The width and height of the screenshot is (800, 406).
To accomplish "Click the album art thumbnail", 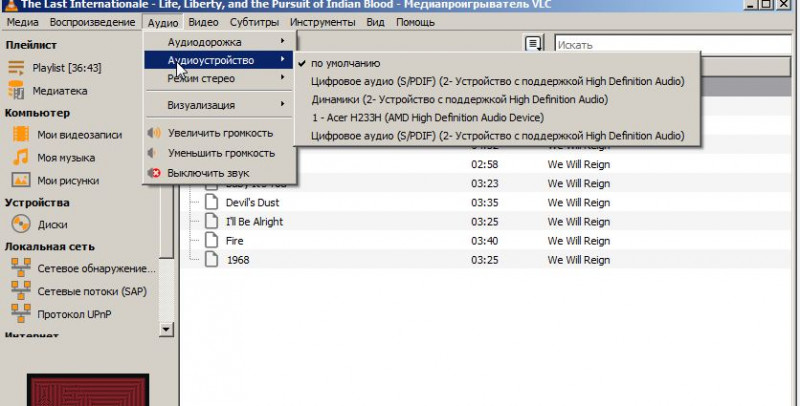I will (88, 390).
